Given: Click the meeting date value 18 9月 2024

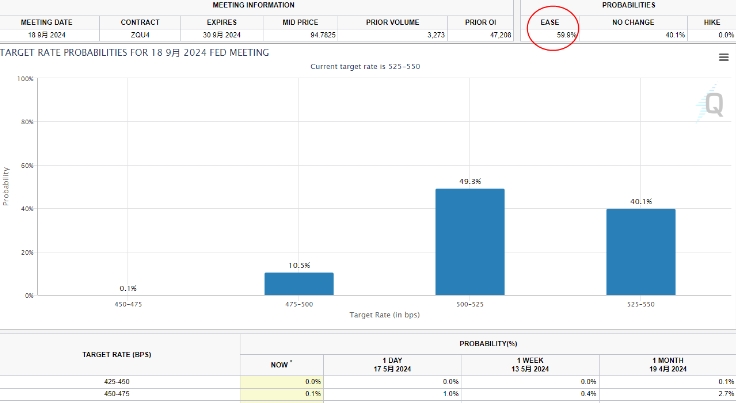Looking at the screenshot, I should click(46, 35).
